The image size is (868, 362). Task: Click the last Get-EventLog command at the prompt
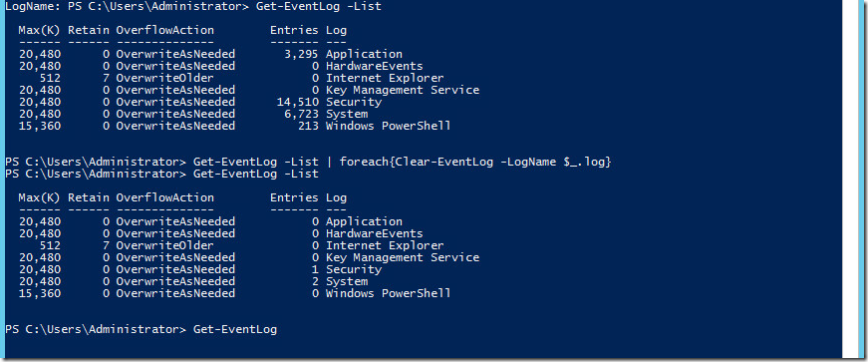click(235, 330)
